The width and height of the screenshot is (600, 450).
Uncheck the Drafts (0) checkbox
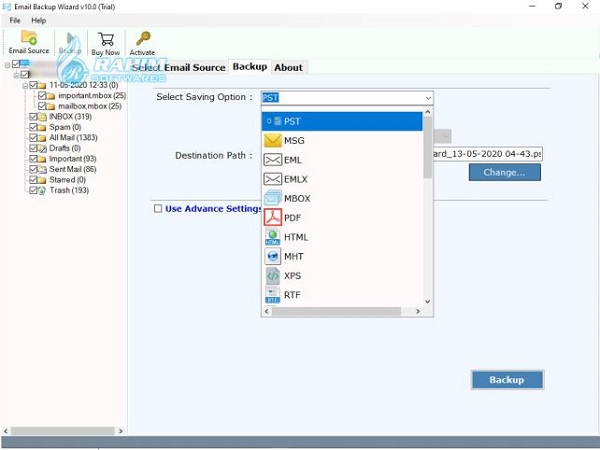pos(33,148)
